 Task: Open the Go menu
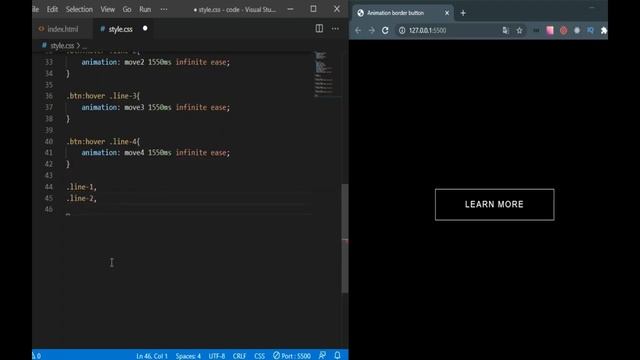pos(127,9)
